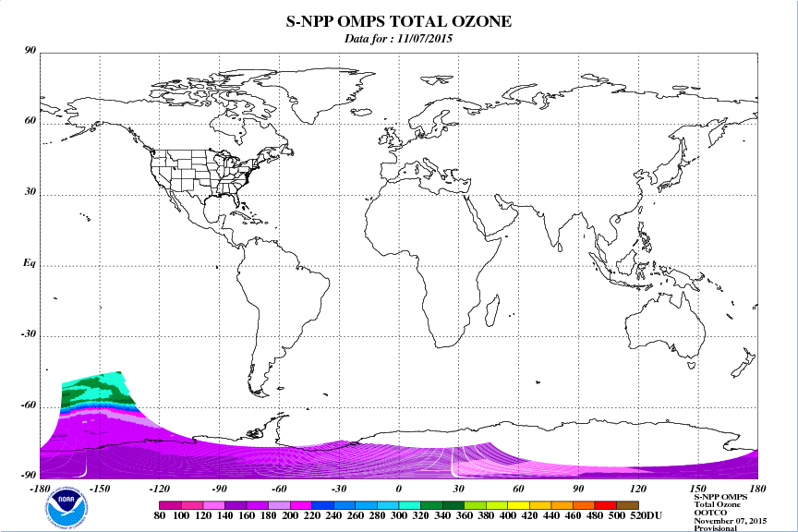The height and width of the screenshot is (532, 798).
Task: Select the 'Data for : 11/07/2015' subtitle
Action: (x=398, y=39)
